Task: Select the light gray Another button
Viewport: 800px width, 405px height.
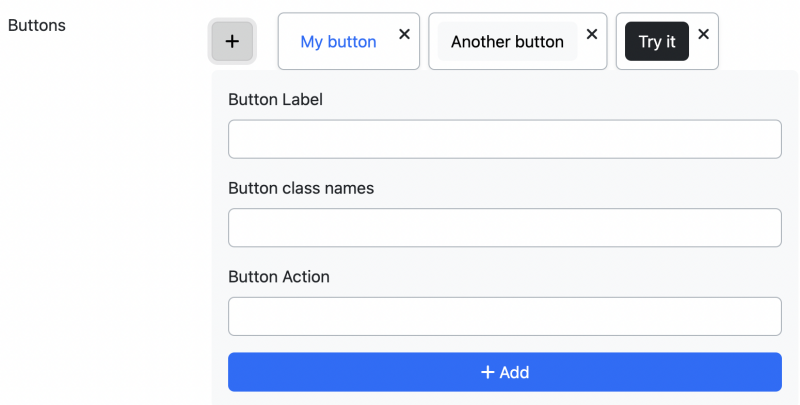Action: pyautogui.click(x=507, y=41)
